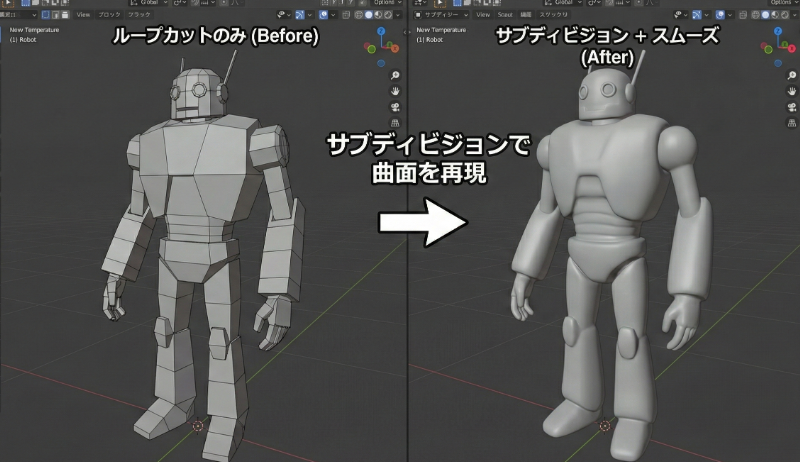Click 'New Temperature' text in right viewport
This screenshot has width=800, height=462.
pyautogui.click(x=441, y=30)
